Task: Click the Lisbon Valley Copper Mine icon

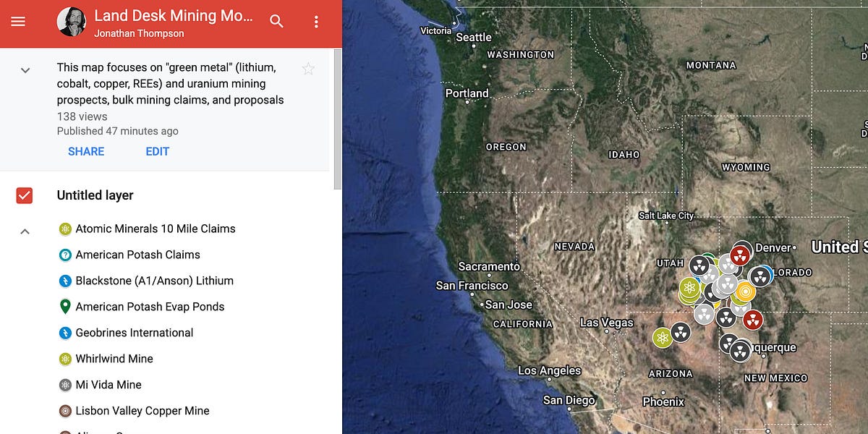Action: click(x=64, y=411)
